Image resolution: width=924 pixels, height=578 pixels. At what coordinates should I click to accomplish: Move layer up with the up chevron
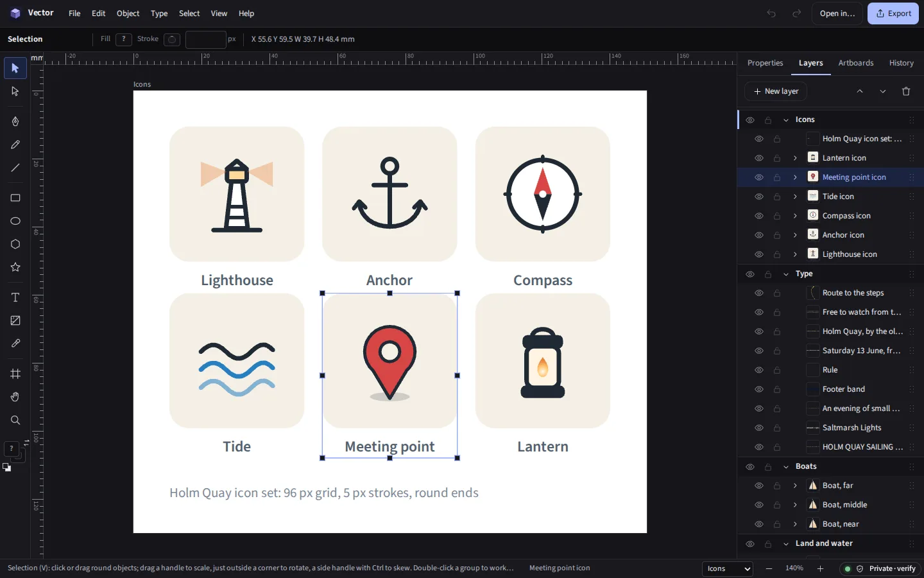tap(860, 91)
